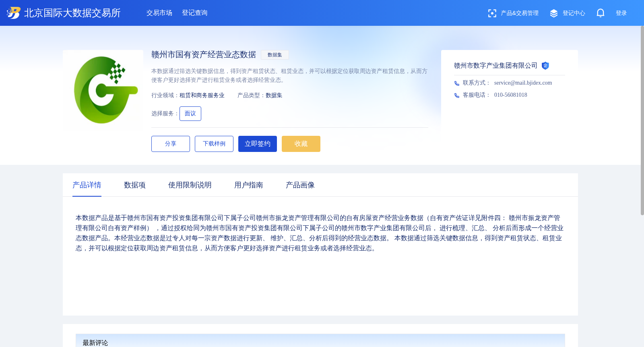This screenshot has height=347, width=644.
Task: Open the 产品&交易管理 scan icon
Action: 492,13
